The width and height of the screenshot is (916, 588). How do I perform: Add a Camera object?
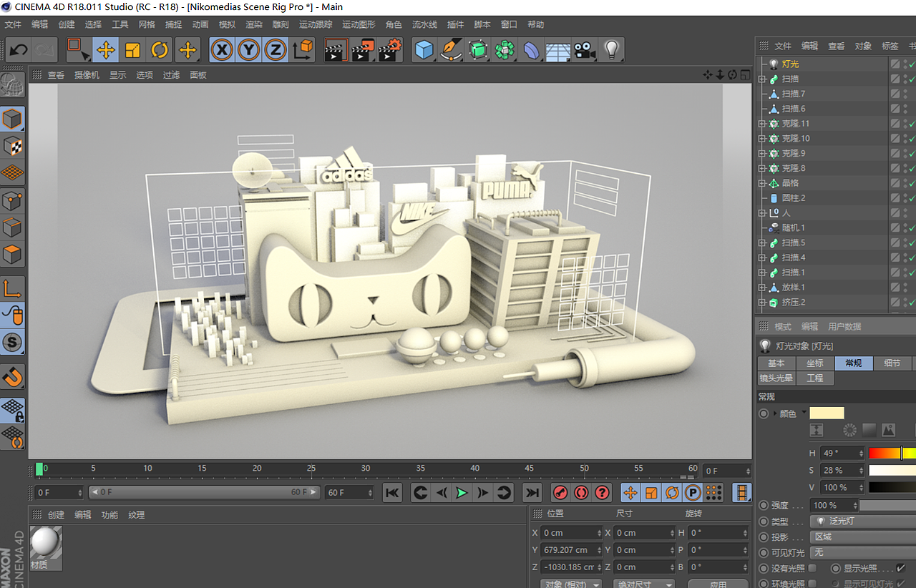click(x=585, y=50)
